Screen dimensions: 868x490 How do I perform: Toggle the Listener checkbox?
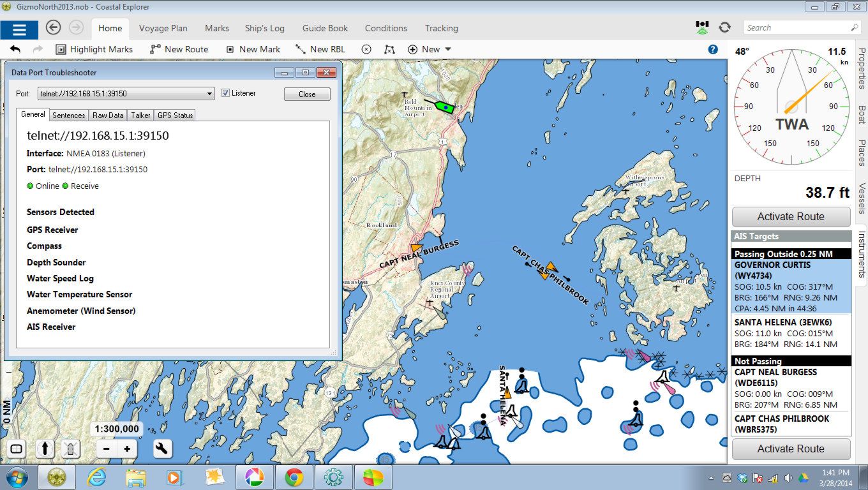[225, 93]
